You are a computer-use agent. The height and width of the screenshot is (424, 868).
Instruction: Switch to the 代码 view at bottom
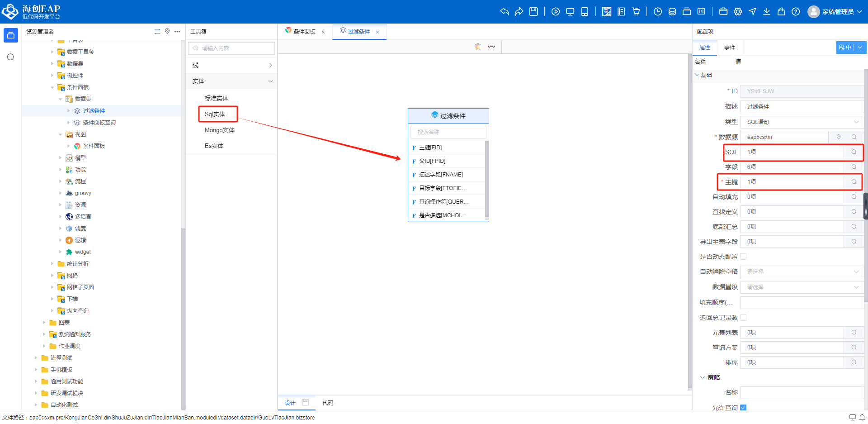(328, 403)
